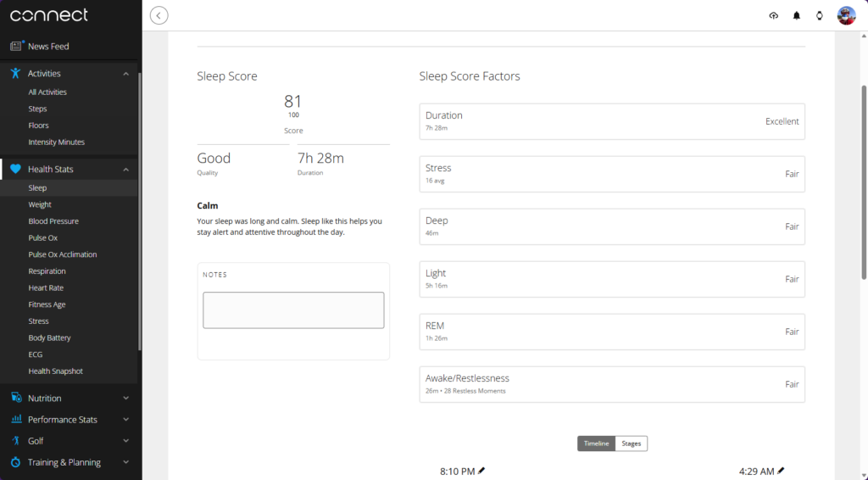The width and height of the screenshot is (868, 480).
Task: Open All Activities
Action: pos(47,92)
